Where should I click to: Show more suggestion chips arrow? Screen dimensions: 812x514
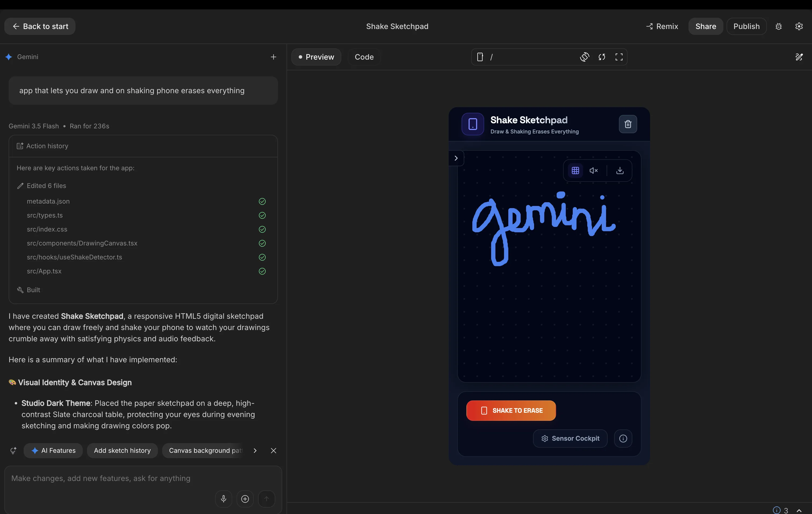(255, 451)
